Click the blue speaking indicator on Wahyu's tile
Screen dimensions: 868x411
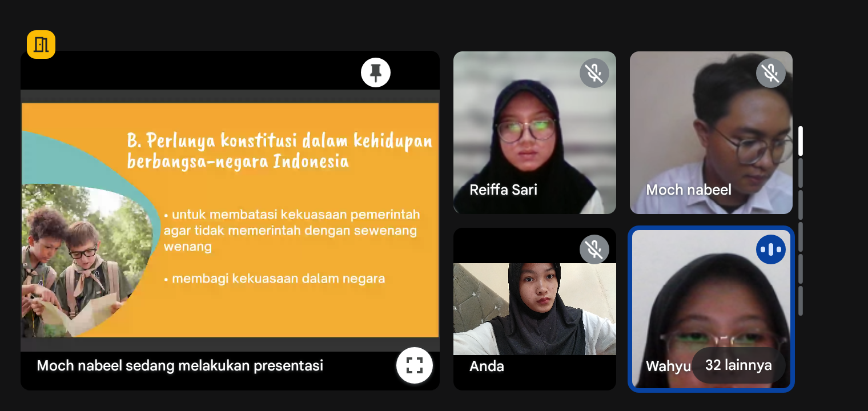pos(770,249)
